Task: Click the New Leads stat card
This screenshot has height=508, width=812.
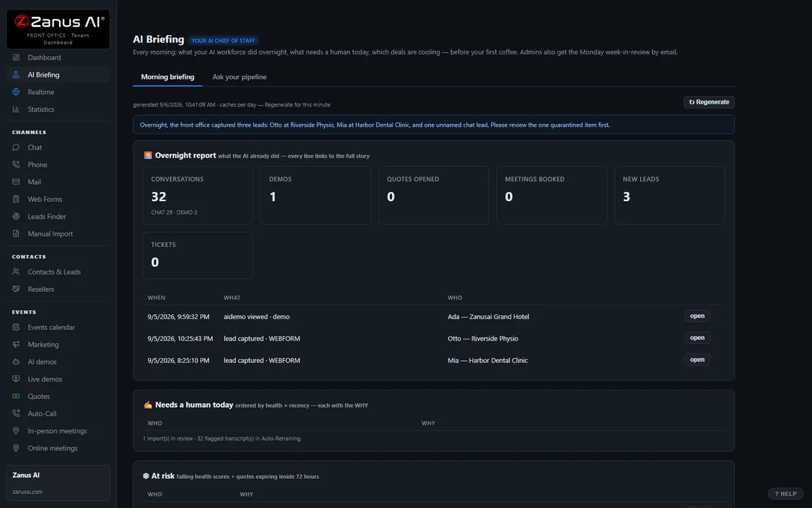Action: click(x=670, y=196)
